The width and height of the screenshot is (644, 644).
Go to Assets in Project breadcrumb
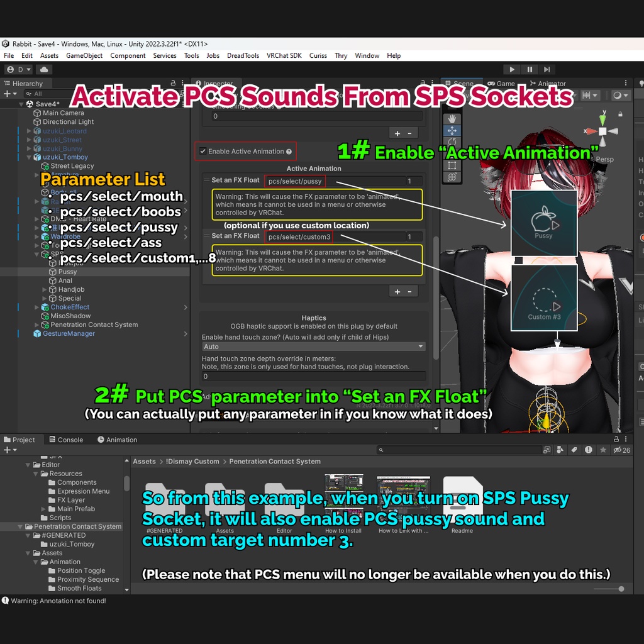pos(144,461)
